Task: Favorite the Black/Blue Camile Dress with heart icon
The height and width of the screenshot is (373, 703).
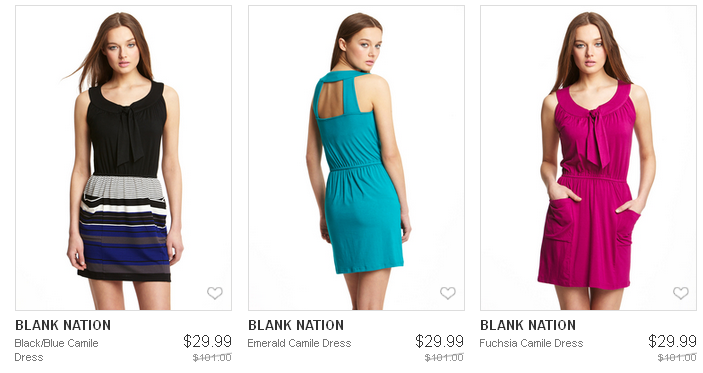Action: click(215, 293)
